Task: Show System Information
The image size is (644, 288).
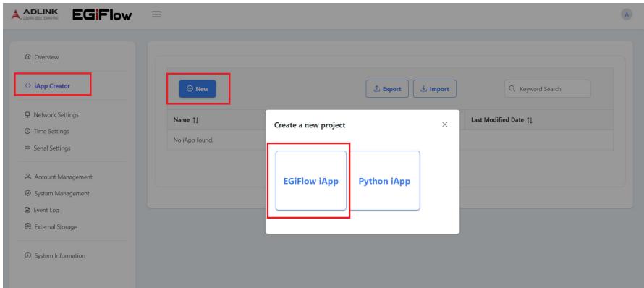Action: tap(55, 255)
